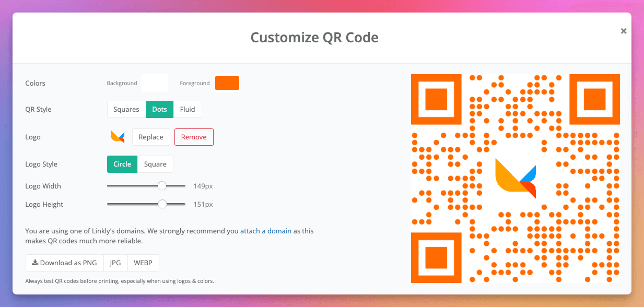644x307 pixels.
Task: Select the Fluid QR style
Action: coord(188,109)
